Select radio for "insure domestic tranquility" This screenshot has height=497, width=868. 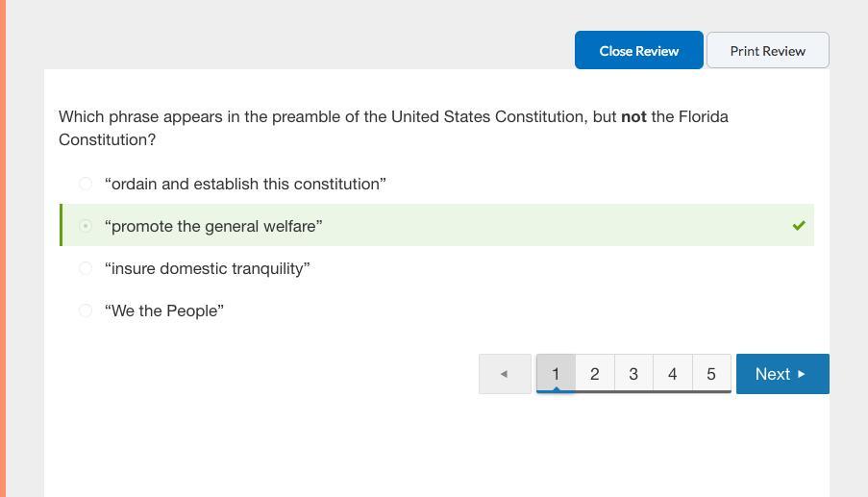click(86, 268)
